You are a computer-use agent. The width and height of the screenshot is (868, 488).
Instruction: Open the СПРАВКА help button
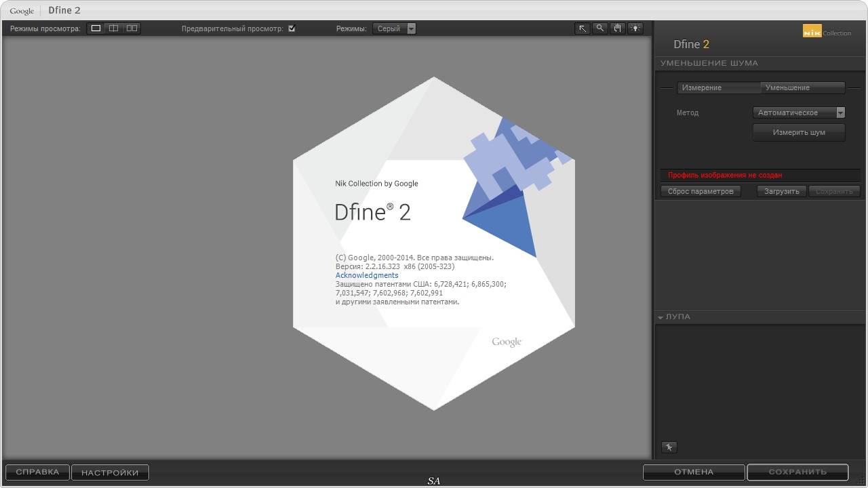click(x=37, y=472)
